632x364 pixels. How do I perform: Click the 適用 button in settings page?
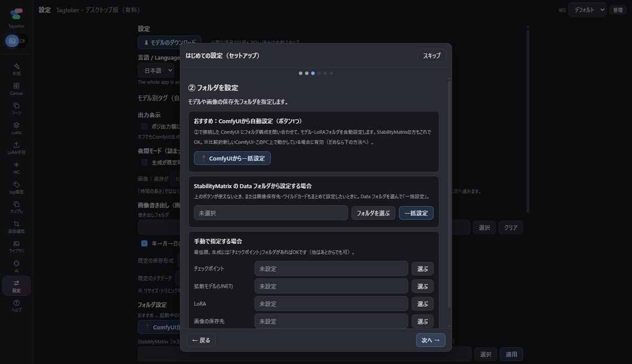511,354
